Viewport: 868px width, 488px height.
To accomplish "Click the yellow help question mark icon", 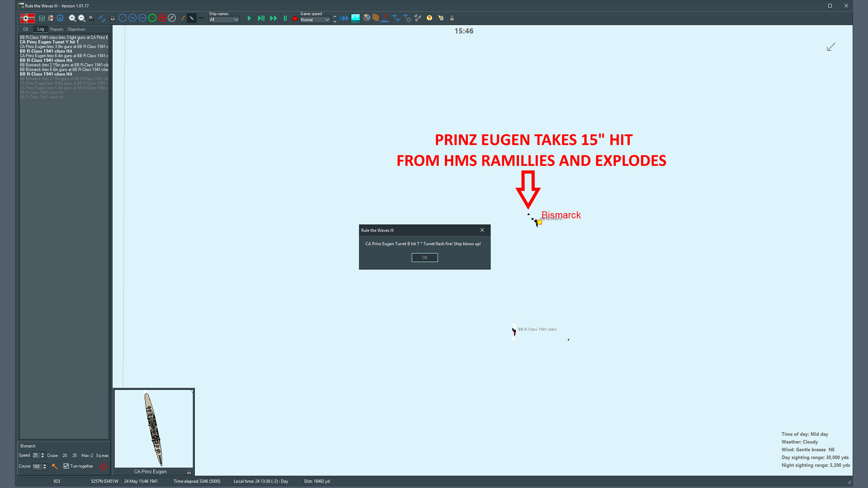I will pos(429,19).
